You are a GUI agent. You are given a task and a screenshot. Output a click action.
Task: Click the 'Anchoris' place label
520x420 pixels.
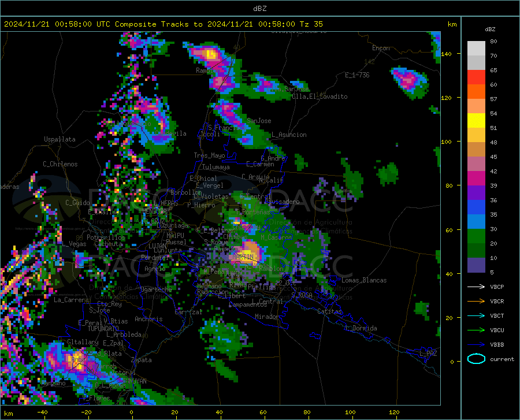click(x=148, y=319)
